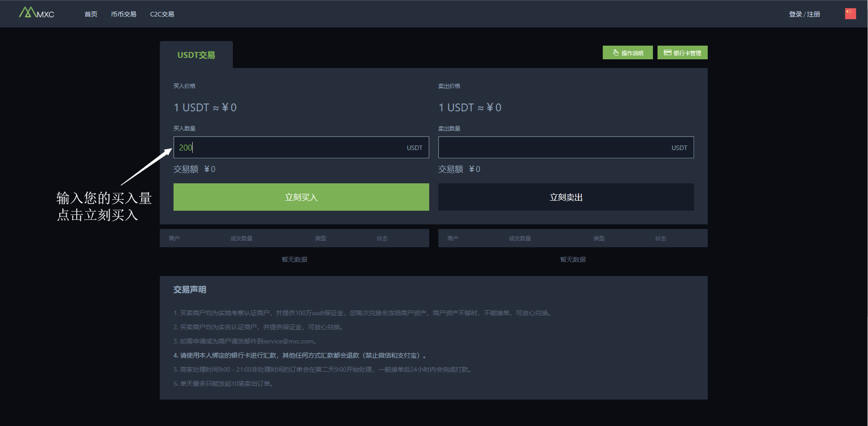Click 类型 header in buy orders table
Image resolution: width=868 pixels, height=426 pixels.
click(320, 238)
